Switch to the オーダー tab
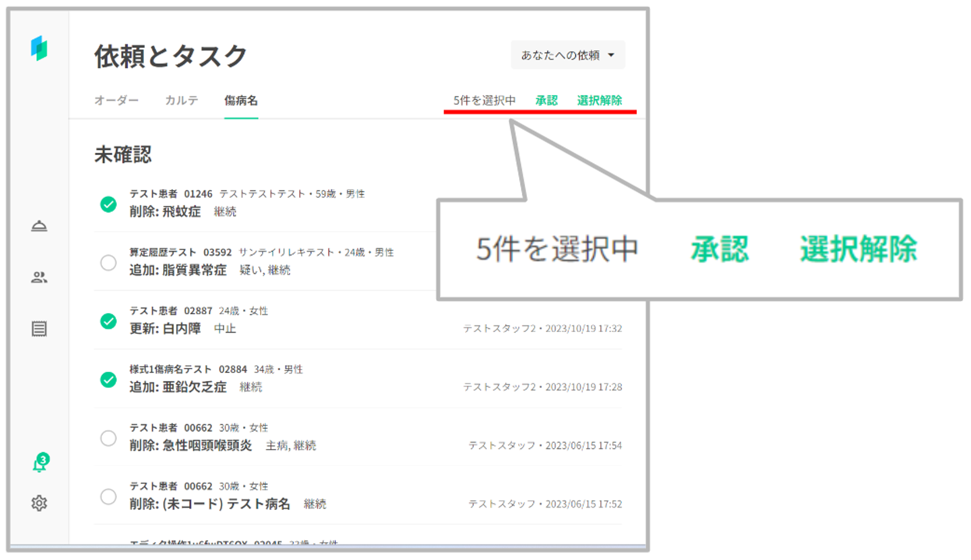 [117, 100]
